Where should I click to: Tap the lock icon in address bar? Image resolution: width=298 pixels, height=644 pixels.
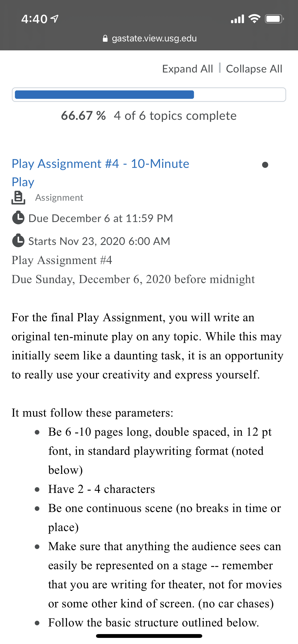click(105, 38)
